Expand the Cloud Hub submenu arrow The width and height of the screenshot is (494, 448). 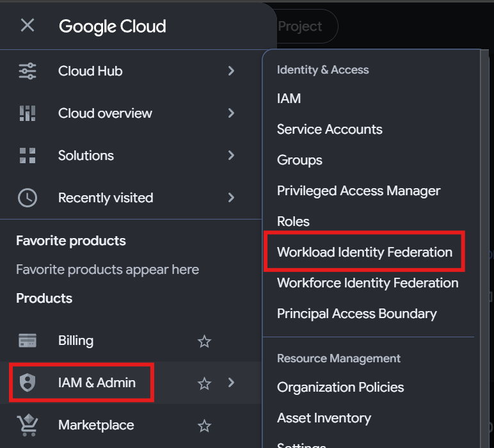point(231,70)
